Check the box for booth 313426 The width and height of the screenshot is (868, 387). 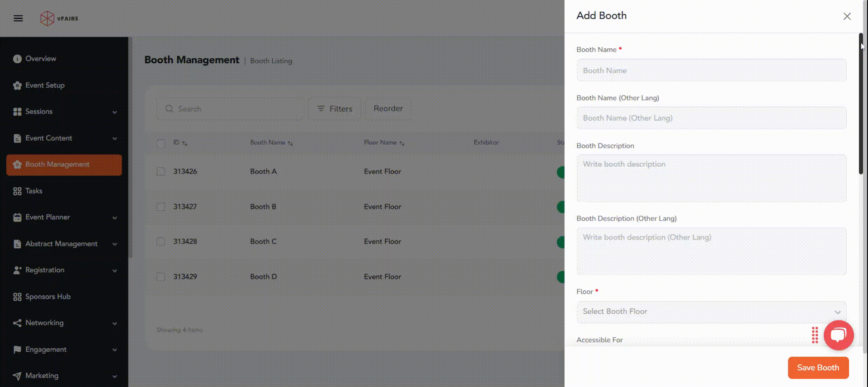pyautogui.click(x=161, y=171)
